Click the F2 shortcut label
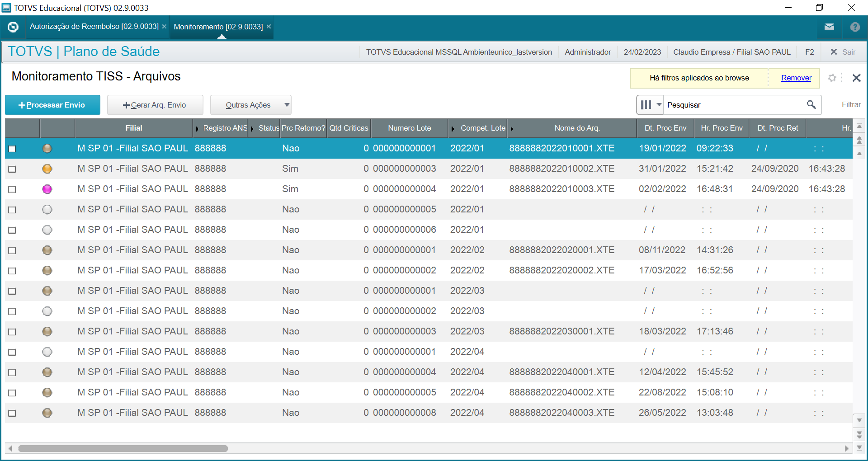The image size is (868, 461). click(809, 52)
